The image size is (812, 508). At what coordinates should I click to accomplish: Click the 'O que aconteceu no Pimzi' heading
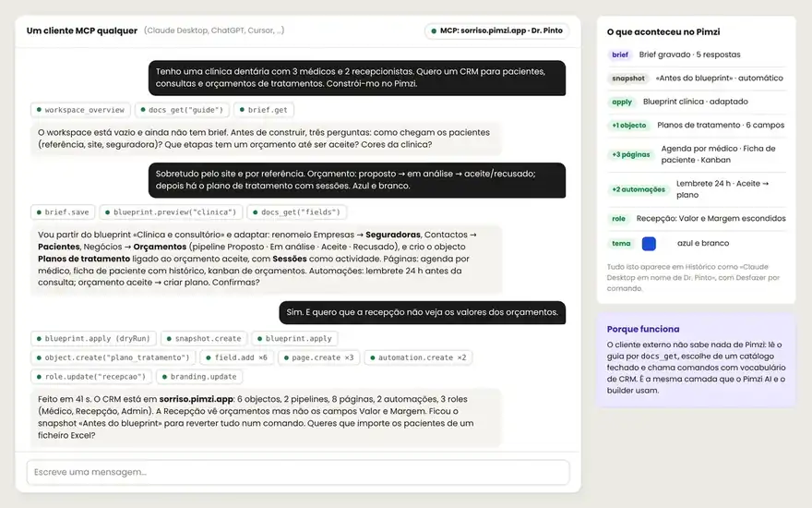(663, 31)
